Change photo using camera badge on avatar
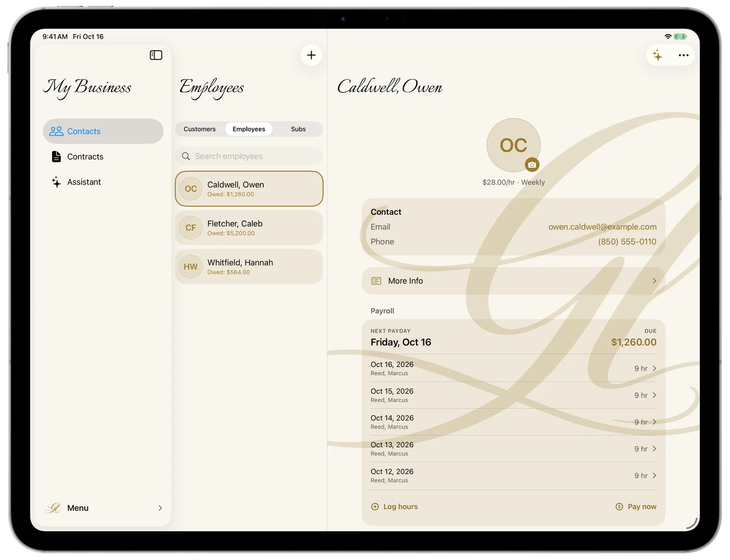This screenshot has width=730, height=560. tap(532, 165)
